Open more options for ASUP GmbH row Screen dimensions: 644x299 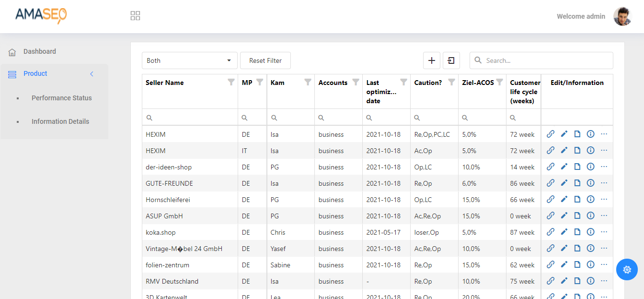click(x=604, y=216)
